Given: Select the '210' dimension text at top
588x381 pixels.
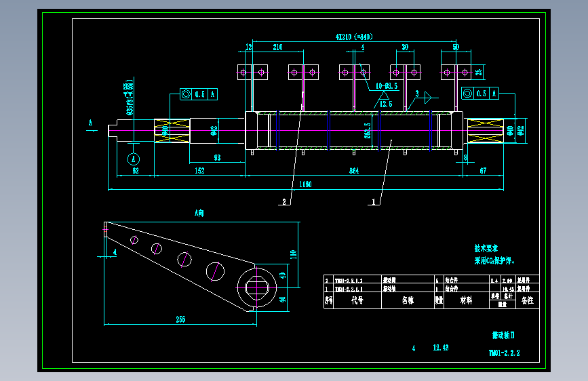Looking at the screenshot, I should pos(277,47).
